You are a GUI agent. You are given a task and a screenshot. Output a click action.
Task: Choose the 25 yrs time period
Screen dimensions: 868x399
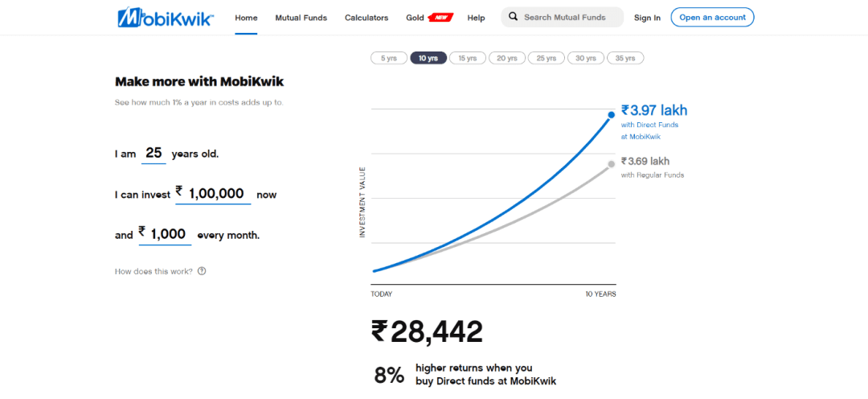[547, 58]
